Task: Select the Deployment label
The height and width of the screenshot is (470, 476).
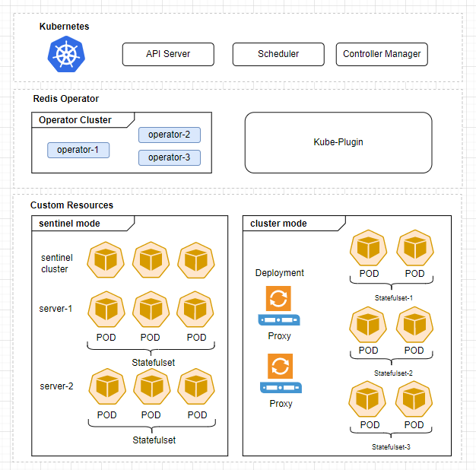Action: [x=280, y=273]
